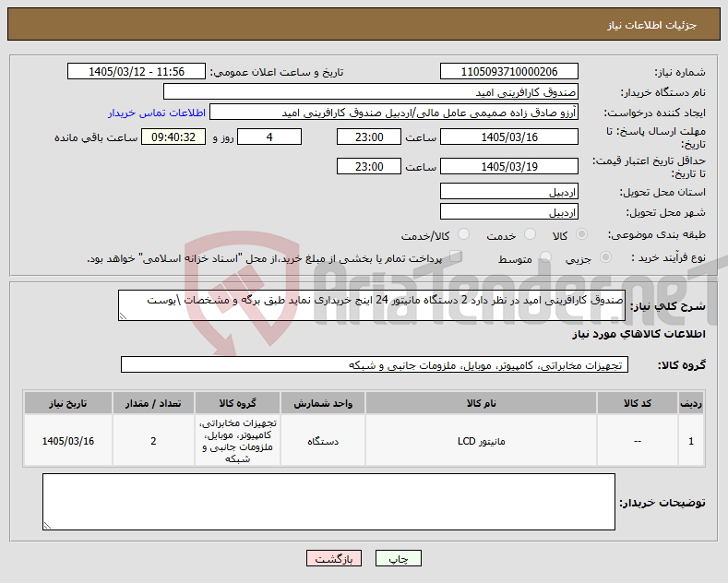Image resolution: width=728 pixels, height=583 pixels.
Task: Select the کالا radio button
Action: click(x=581, y=234)
